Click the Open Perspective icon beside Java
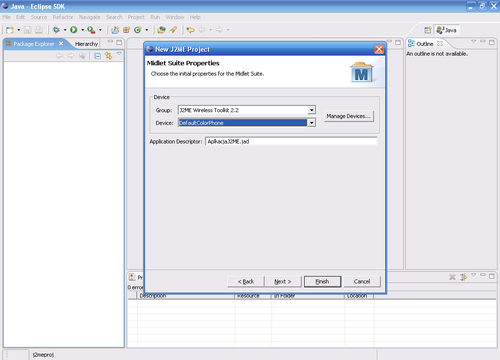 click(x=428, y=30)
